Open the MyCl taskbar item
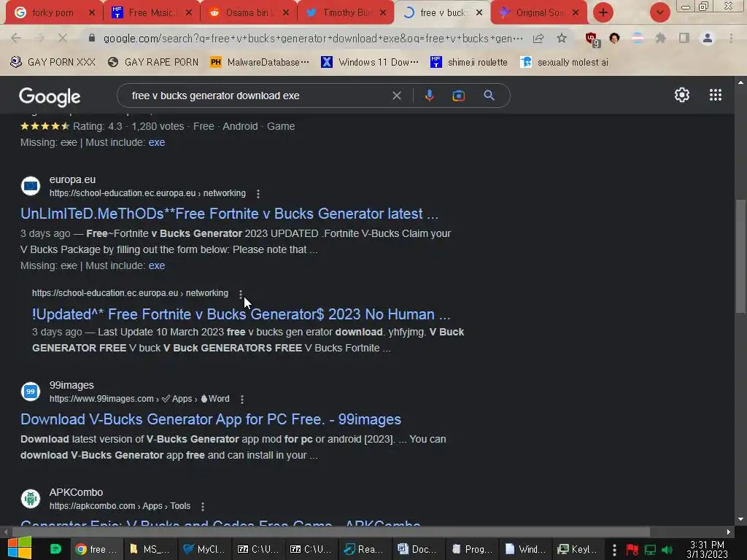747x560 pixels. coord(204,549)
